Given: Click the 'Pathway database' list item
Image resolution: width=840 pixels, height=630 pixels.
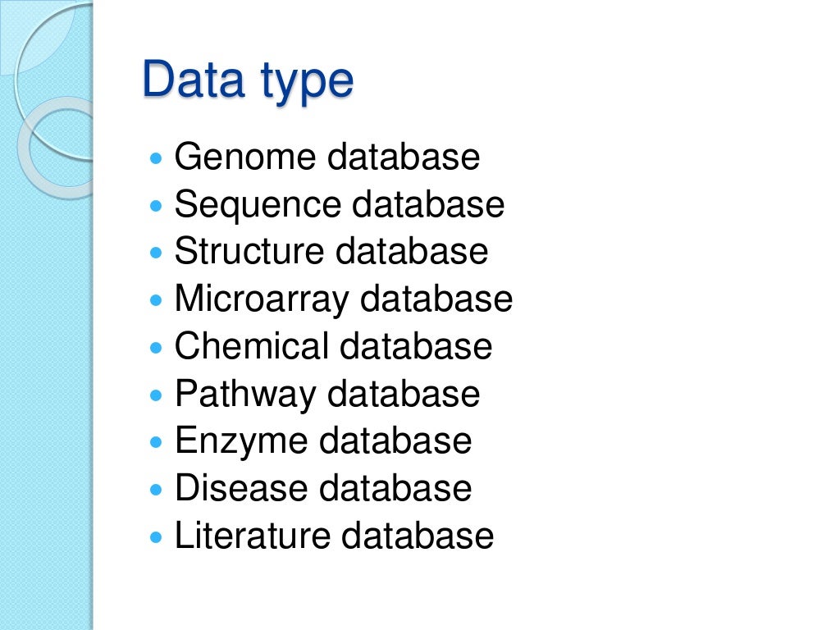Looking at the screenshot, I should point(326,394).
